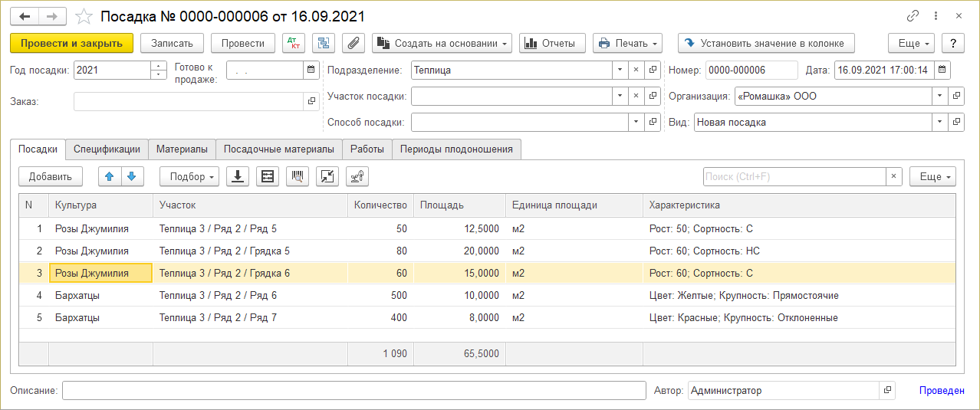
Task: Expand the Создать на основании menu
Action: click(442, 44)
